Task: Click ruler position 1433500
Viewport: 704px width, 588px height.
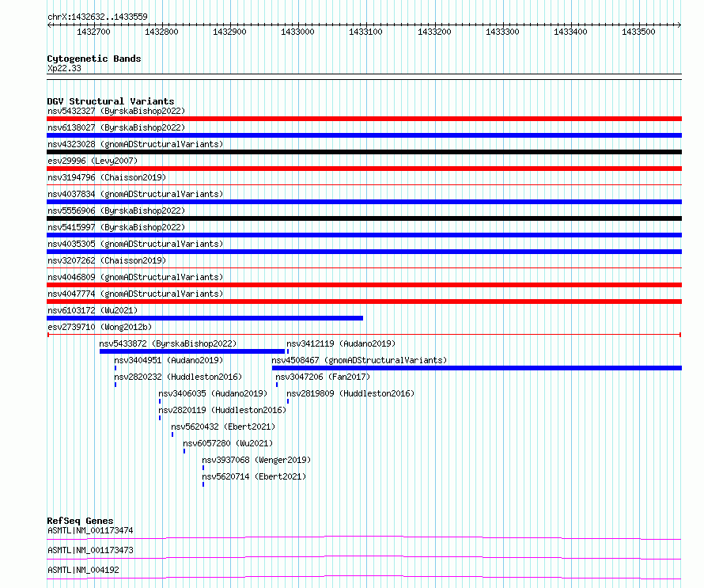Action: (638, 32)
